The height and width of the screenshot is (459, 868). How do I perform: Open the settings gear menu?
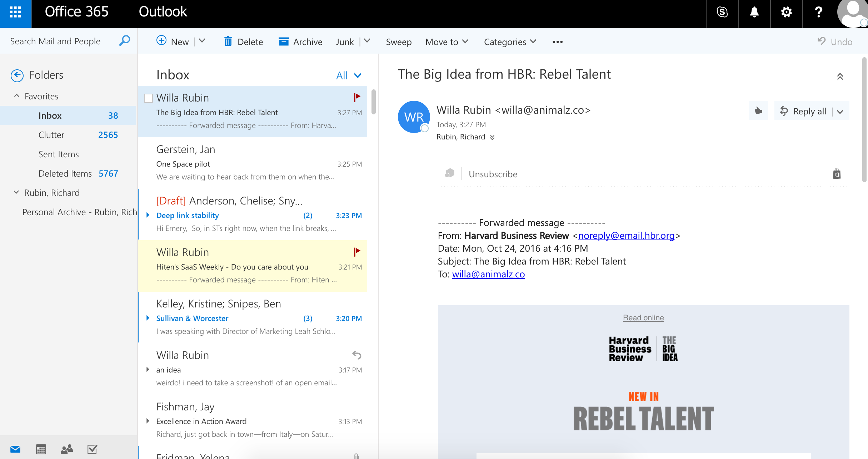point(786,12)
